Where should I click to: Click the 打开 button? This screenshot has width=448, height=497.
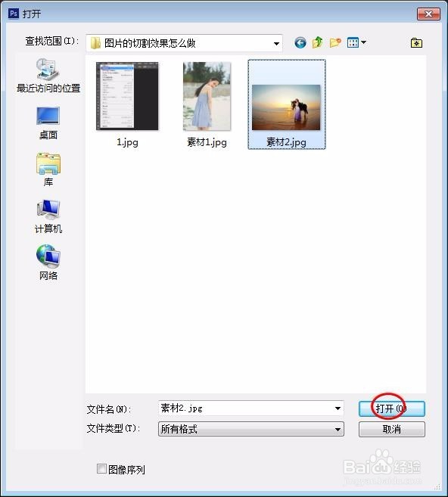(x=391, y=408)
